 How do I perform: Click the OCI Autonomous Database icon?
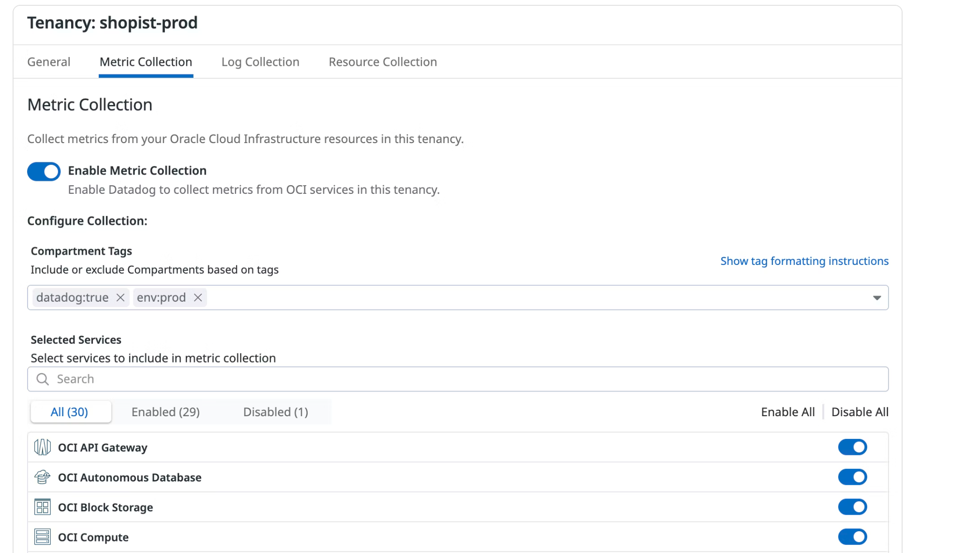(x=43, y=477)
